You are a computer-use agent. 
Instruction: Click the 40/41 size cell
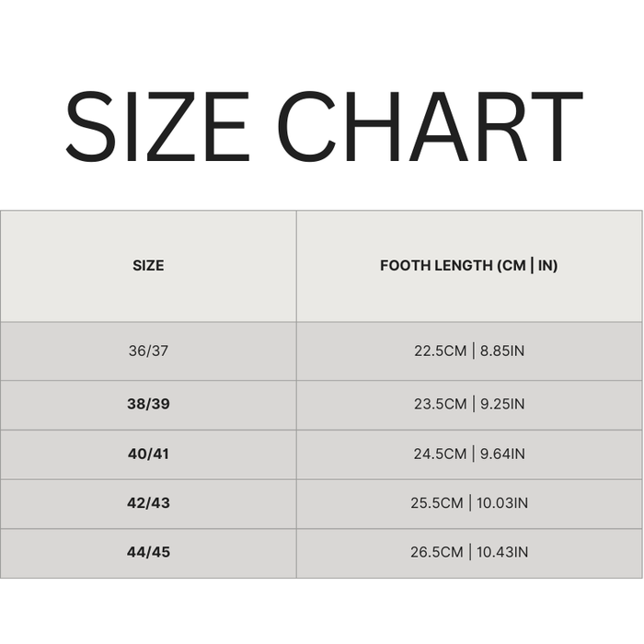(148, 454)
